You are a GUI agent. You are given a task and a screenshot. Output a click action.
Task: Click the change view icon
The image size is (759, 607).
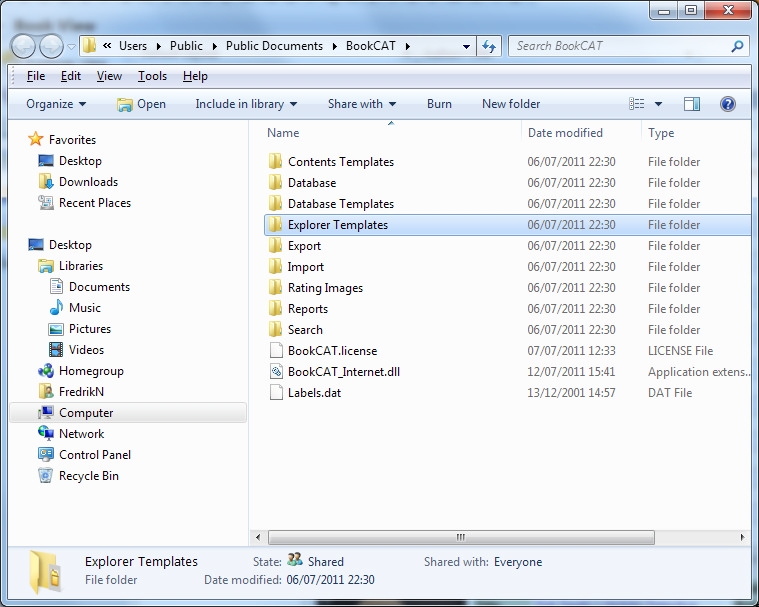[x=637, y=104]
